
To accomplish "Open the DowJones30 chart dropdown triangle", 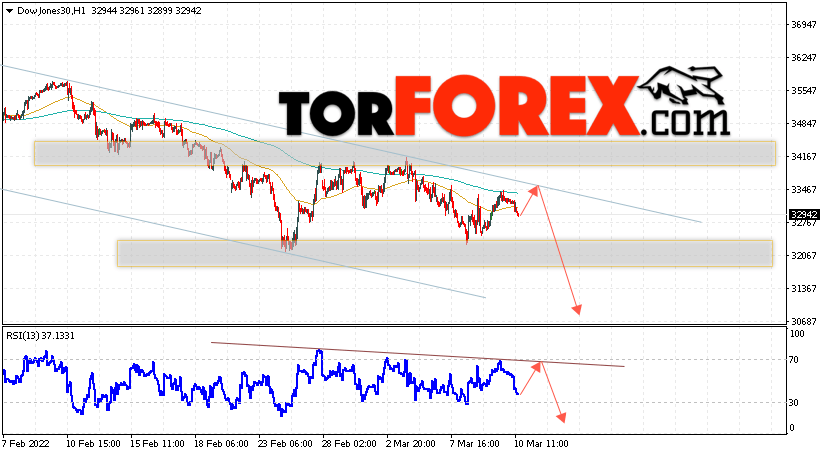I will coord(9,11).
